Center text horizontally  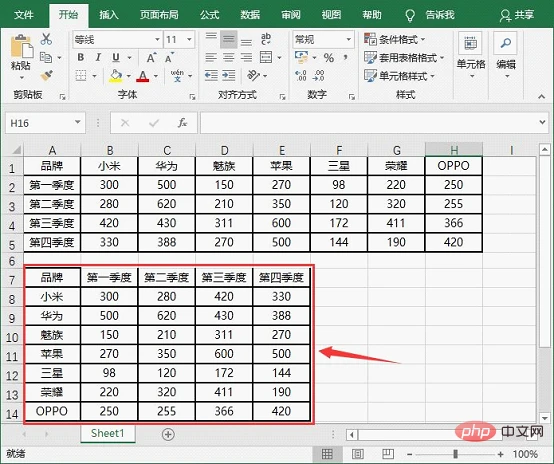point(229,57)
